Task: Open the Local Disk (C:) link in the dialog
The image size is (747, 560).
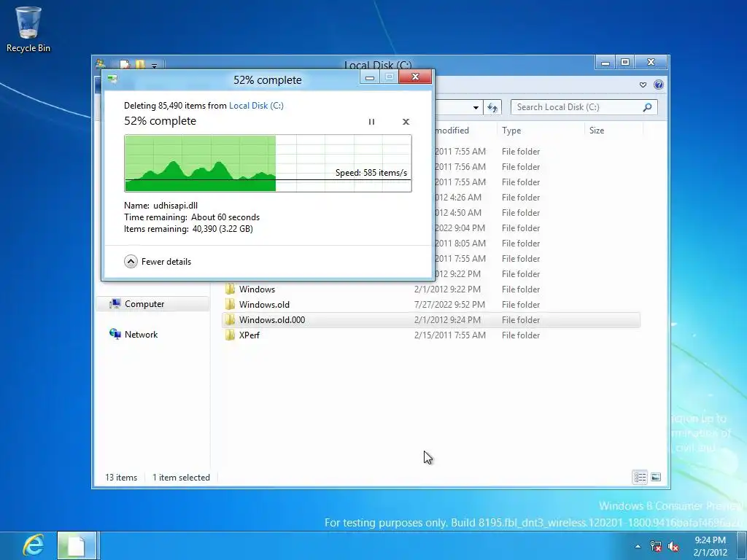Action: click(256, 106)
